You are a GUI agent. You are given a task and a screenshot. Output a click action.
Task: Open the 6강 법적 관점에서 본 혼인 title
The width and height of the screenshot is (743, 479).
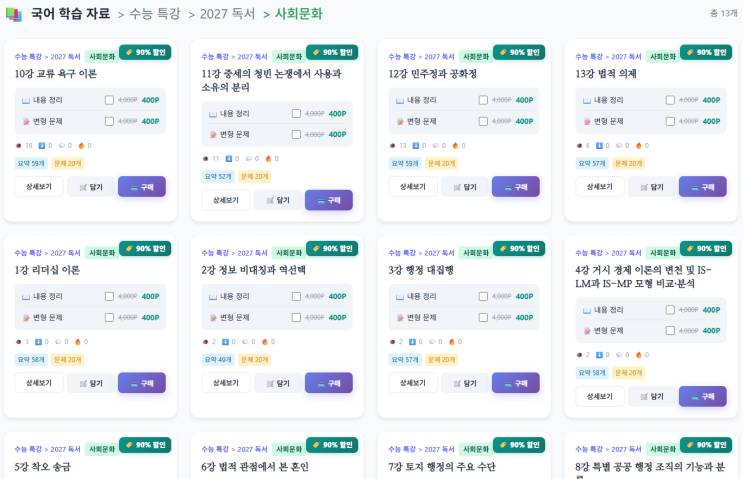point(255,467)
